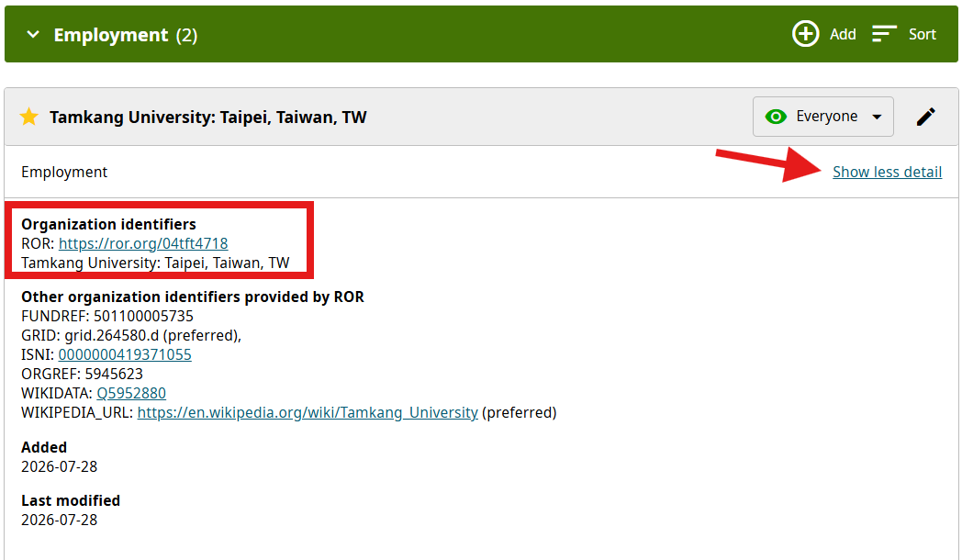The image size is (962, 560).
Task: Click the Added date 2026-07-28
Action: tap(60, 466)
